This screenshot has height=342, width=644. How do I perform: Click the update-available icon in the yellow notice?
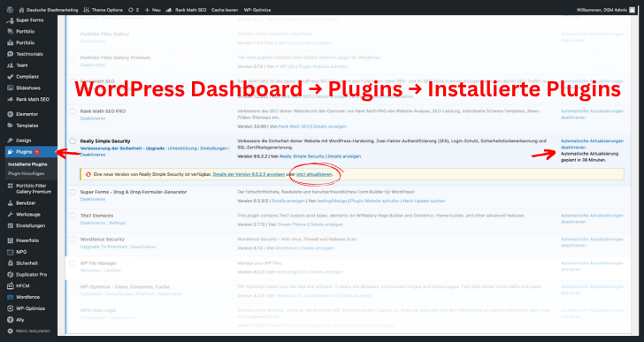click(88, 174)
